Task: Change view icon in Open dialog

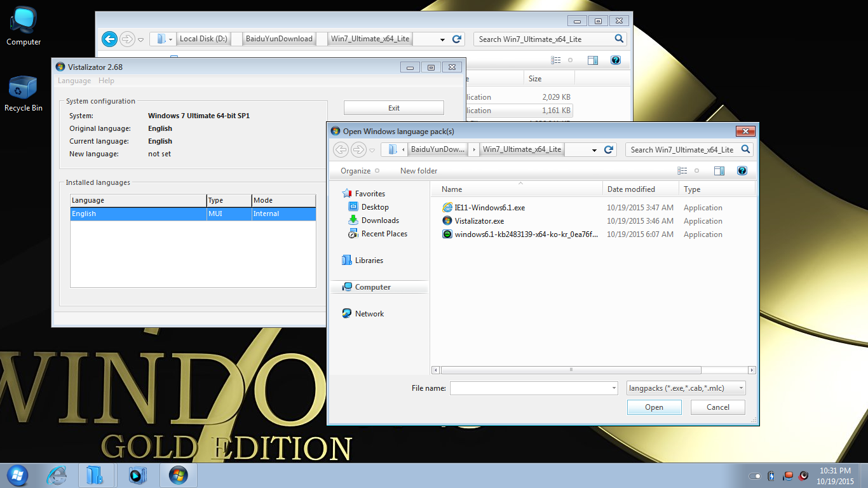Action: [682, 171]
